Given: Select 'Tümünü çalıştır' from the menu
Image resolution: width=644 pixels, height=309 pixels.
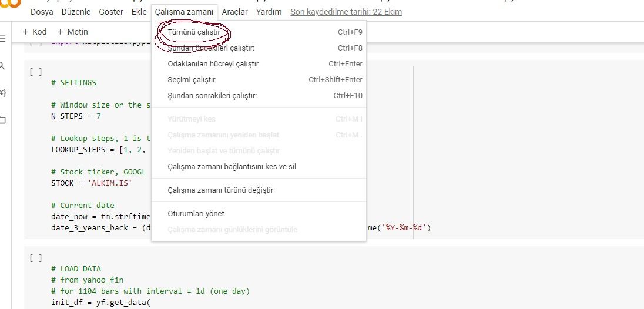Looking at the screenshot, I should click(194, 32).
